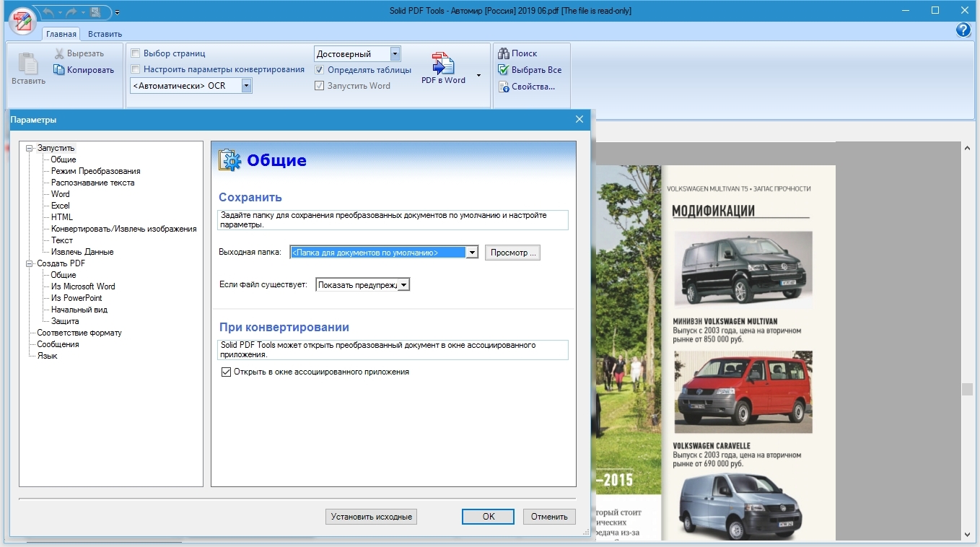
Task: Click the МОДИФИКАЦИИ heading in the document
Action: pyautogui.click(x=713, y=211)
